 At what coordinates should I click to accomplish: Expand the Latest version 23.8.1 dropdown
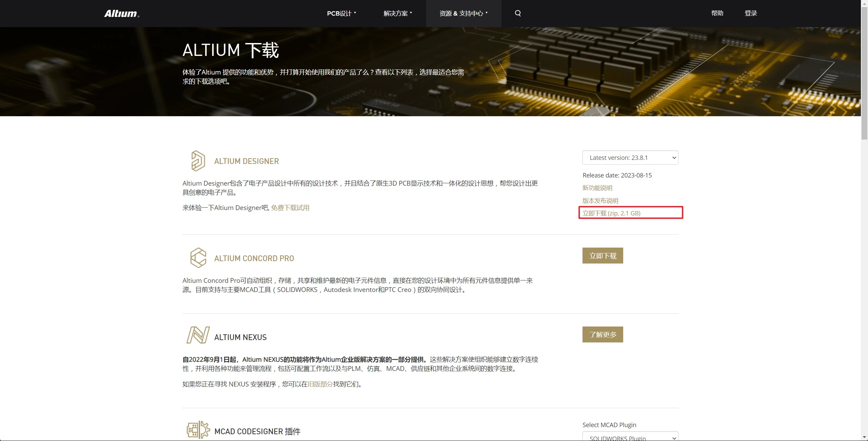pyautogui.click(x=630, y=157)
